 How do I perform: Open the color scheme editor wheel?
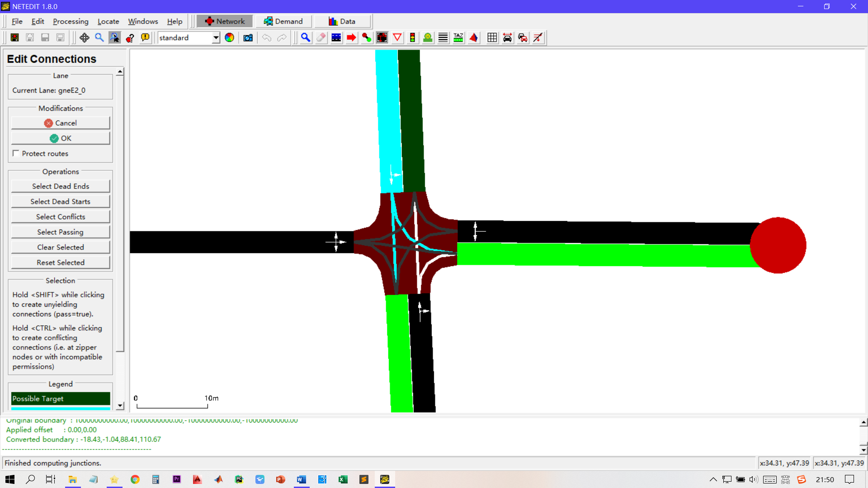pyautogui.click(x=230, y=38)
